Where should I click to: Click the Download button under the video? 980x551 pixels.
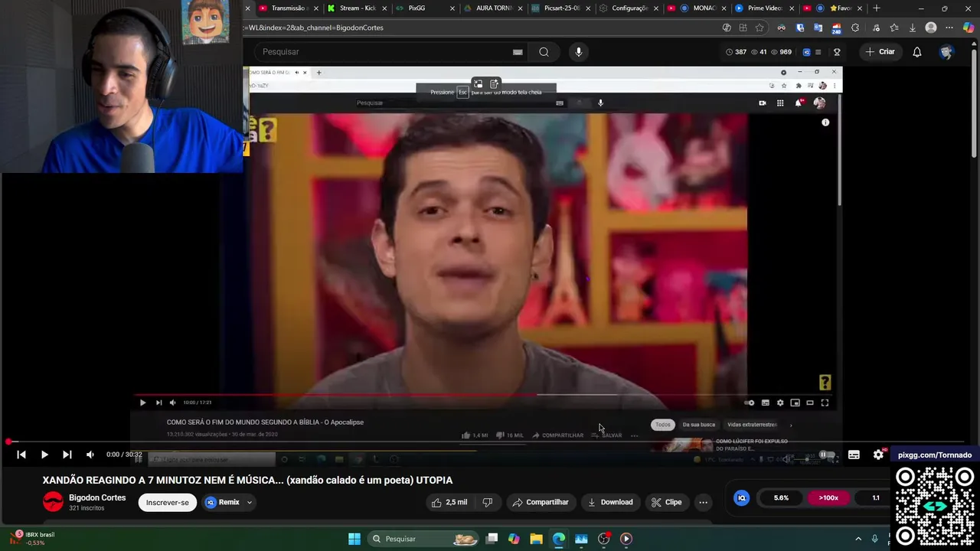pos(610,502)
